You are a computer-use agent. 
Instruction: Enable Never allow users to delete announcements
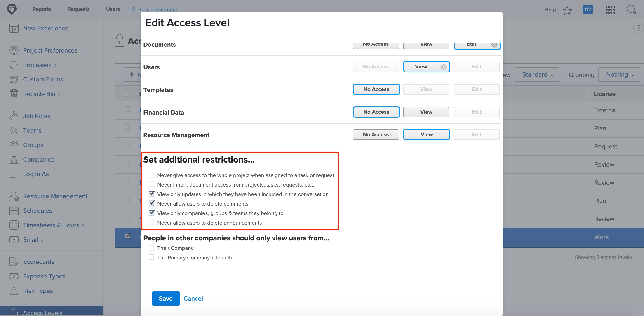(x=151, y=222)
